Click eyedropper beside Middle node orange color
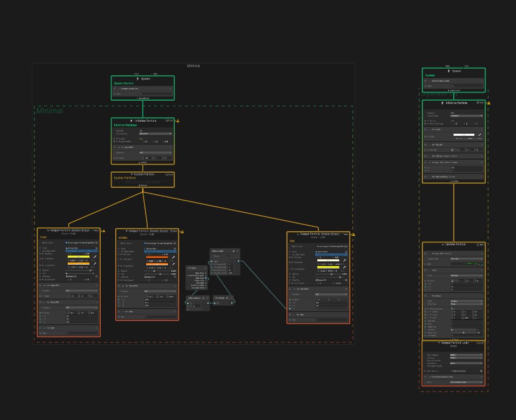 point(173,257)
